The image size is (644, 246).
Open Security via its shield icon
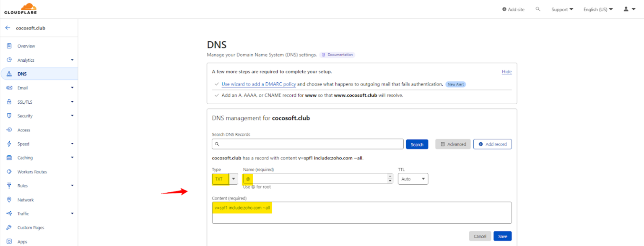(x=9, y=115)
